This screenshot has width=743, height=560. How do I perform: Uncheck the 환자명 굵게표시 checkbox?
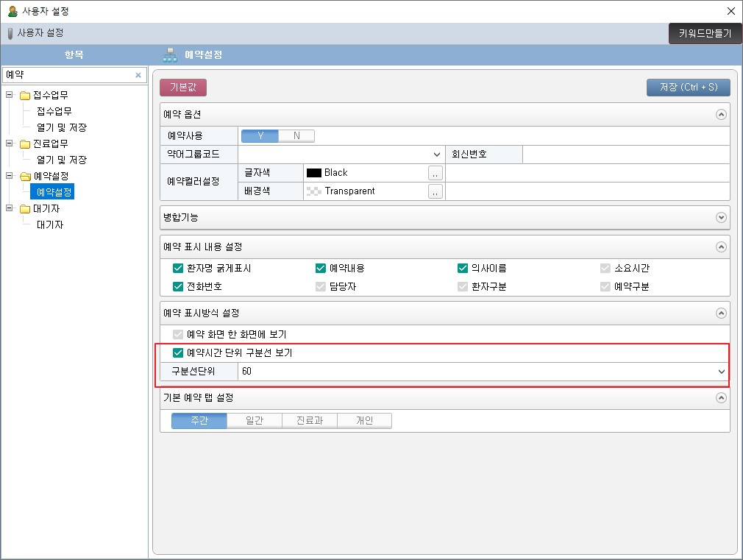[x=177, y=269]
